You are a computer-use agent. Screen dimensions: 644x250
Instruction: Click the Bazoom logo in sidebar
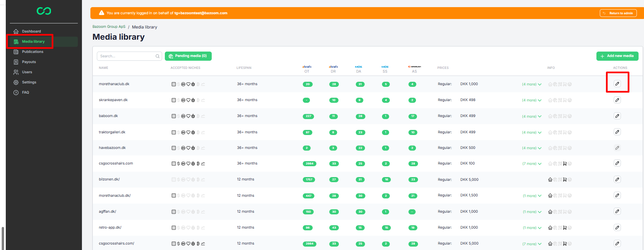coord(44,11)
